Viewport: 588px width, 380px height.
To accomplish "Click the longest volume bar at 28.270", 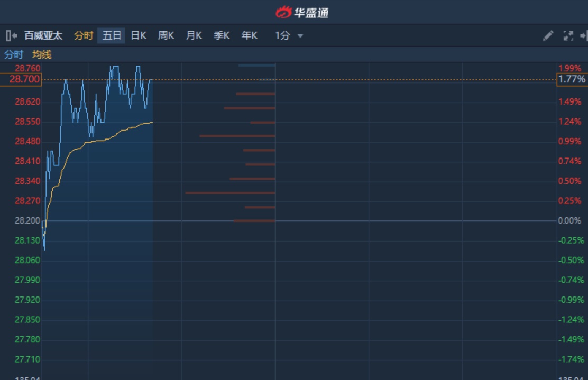I will pos(230,193).
